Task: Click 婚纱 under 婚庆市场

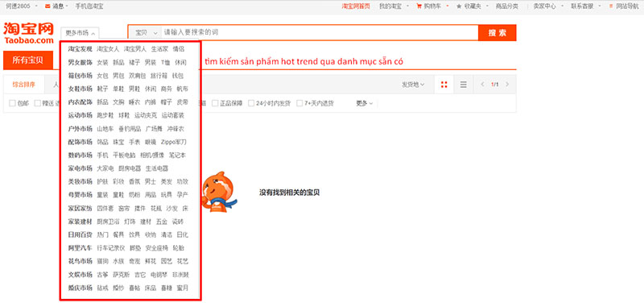Action: click(118, 288)
